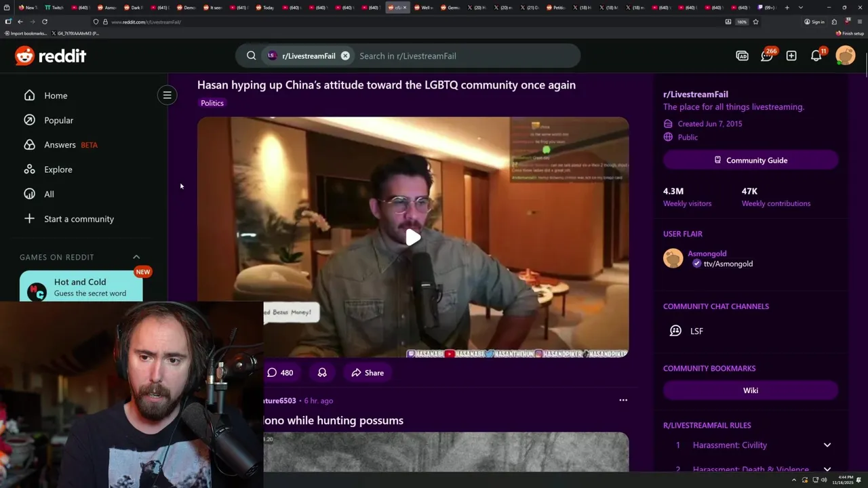This screenshot has width=868, height=488.
Task: Open the hunting possums post title
Action: tap(333, 420)
